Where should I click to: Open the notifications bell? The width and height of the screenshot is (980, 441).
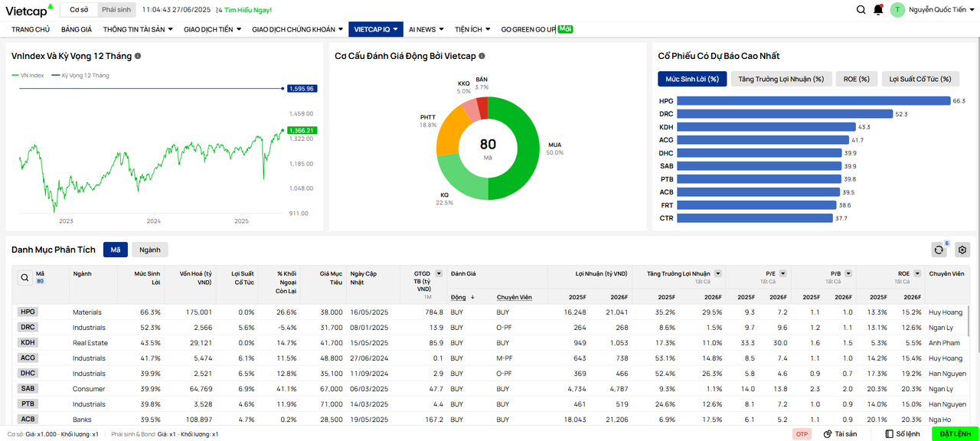point(878,10)
